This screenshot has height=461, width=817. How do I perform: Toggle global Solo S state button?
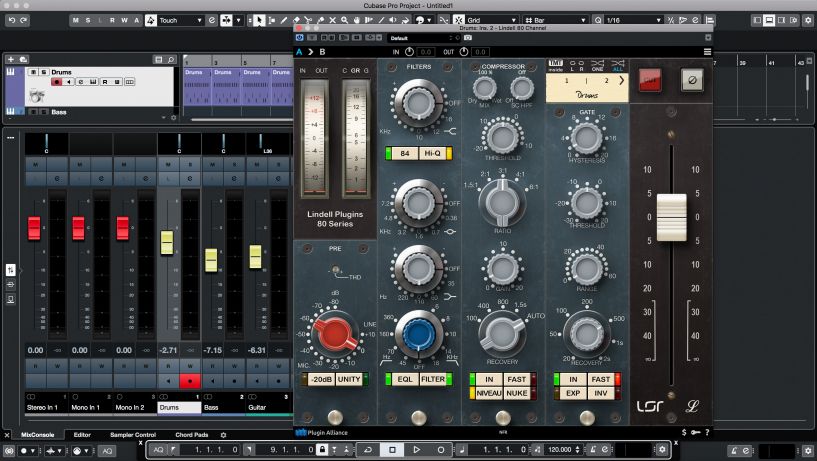point(88,20)
